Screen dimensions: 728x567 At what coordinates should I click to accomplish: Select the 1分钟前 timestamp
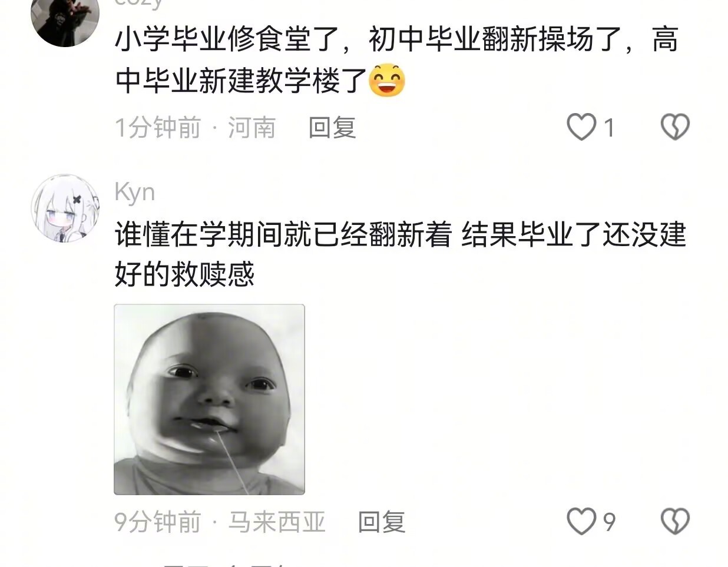(x=158, y=127)
